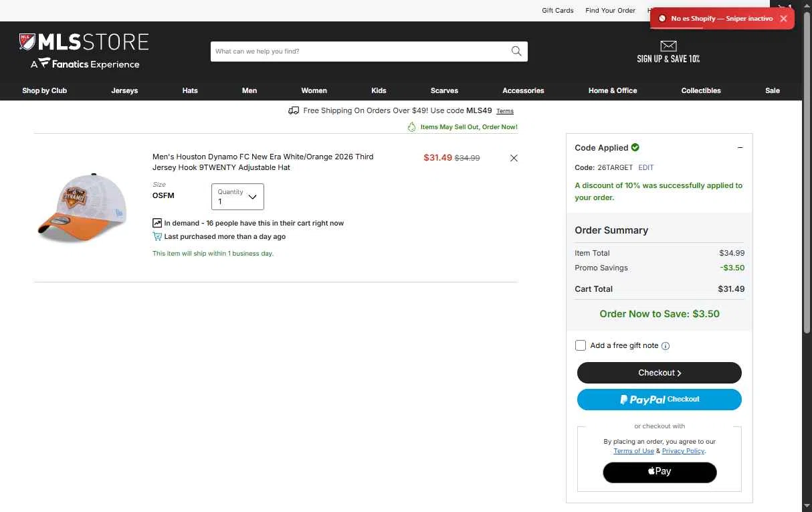The image size is (812, 512).
Task: Pay with PayPal Checkout button
Action: click(x=659, y=400)
